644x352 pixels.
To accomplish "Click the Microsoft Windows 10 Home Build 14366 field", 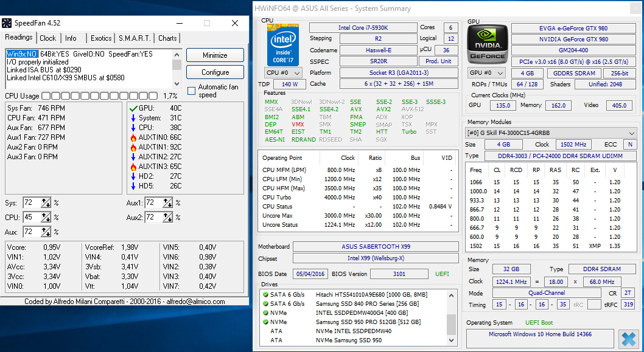I will [x=540, y=338].
